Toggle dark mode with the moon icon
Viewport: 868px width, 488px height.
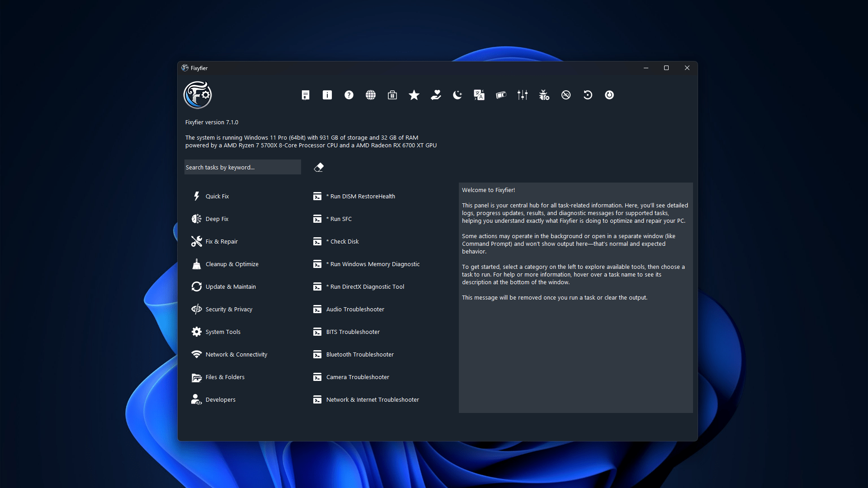[457, 95]
